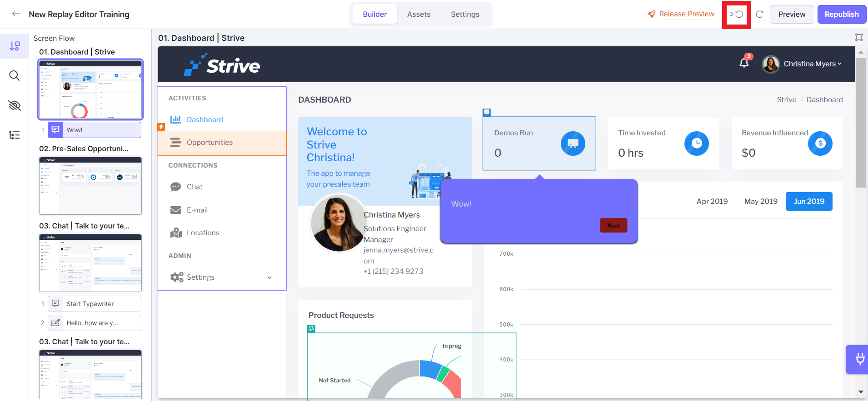Click the scrollbar up arrow on canvas
Viewport: 868px width, 401px height.
[x=861, y=52]
